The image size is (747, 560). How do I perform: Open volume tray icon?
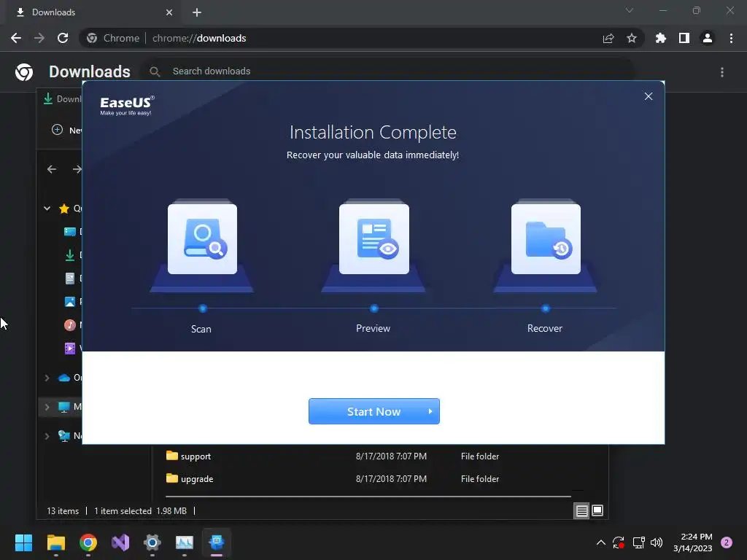(657, 542)
